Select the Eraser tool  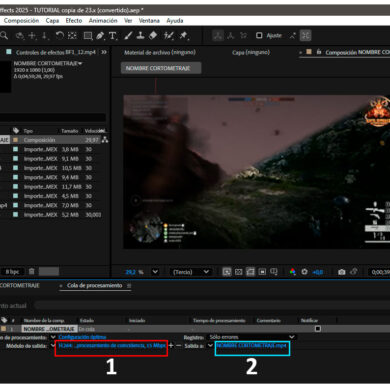153,35
